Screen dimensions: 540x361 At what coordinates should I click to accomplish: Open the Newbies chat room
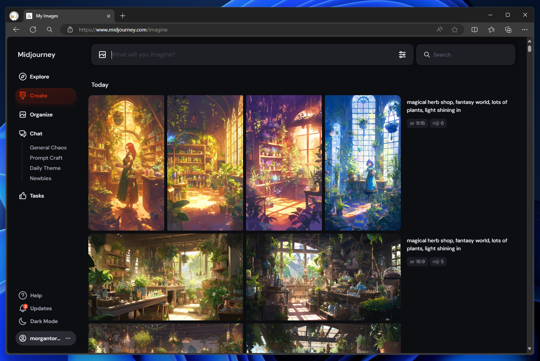[41, 178]
